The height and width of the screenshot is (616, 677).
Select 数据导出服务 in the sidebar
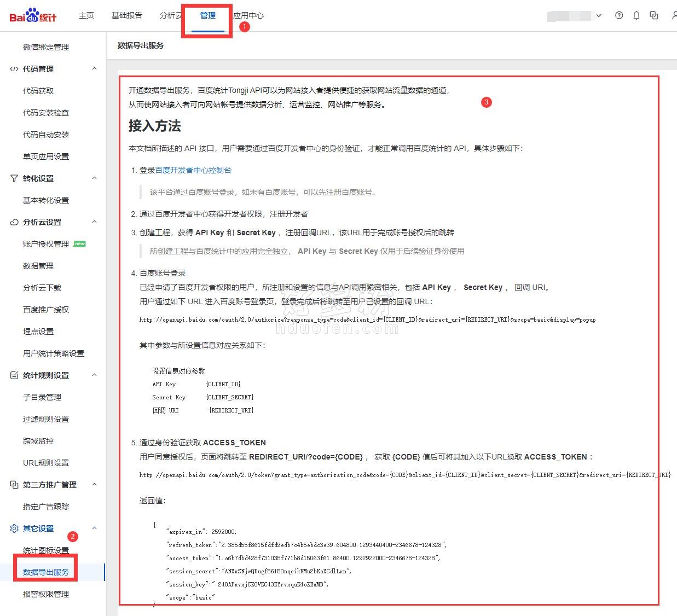click(x=46, y=572)
